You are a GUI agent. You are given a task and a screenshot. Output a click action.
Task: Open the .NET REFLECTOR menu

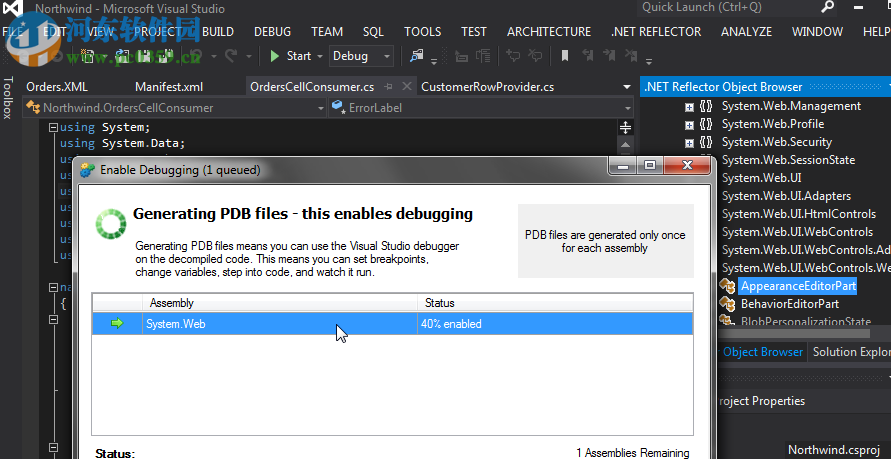(656, 32)
